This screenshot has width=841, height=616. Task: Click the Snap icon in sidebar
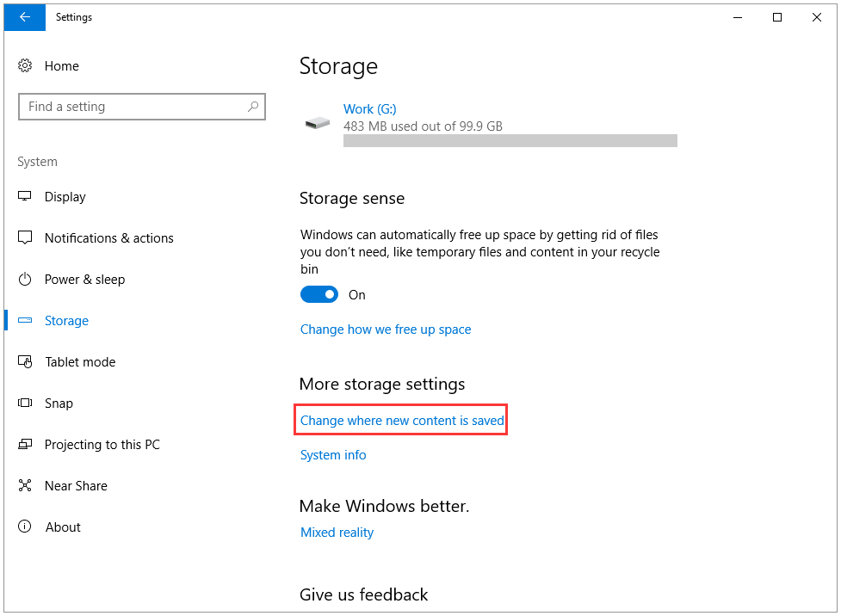pyautogui.click(x=25, y=403)
